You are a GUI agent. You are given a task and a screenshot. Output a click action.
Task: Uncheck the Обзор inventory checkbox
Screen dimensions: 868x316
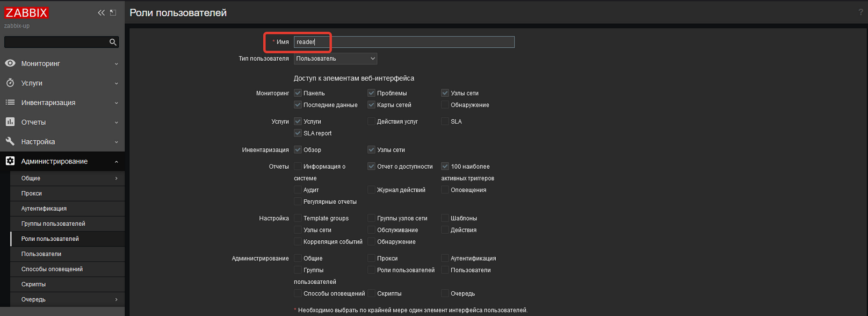(298, 150)
